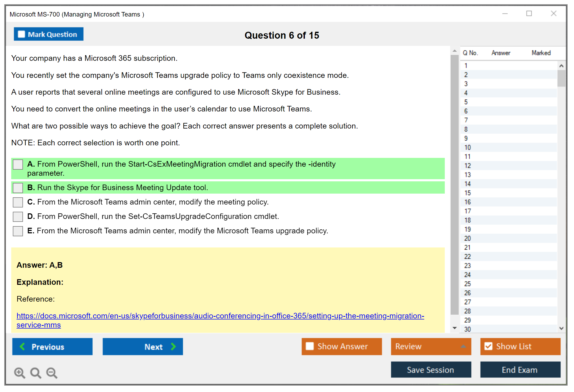Image resolution: width=574 pixels, height=392 pixels.
Task: Uncheck the Show List option
Action: (x=488, y=346)
